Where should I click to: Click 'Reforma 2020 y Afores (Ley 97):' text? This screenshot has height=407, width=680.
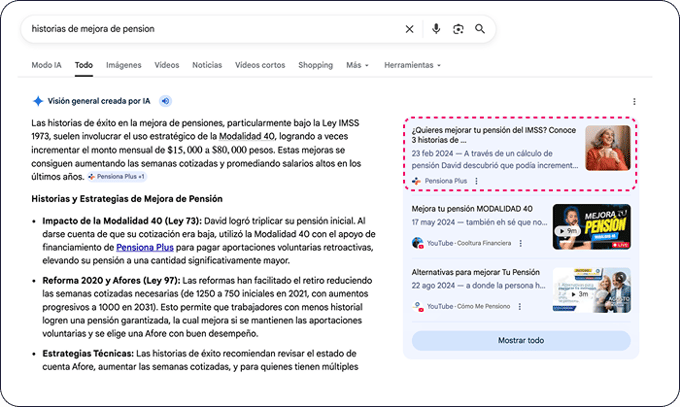(111, 280)
